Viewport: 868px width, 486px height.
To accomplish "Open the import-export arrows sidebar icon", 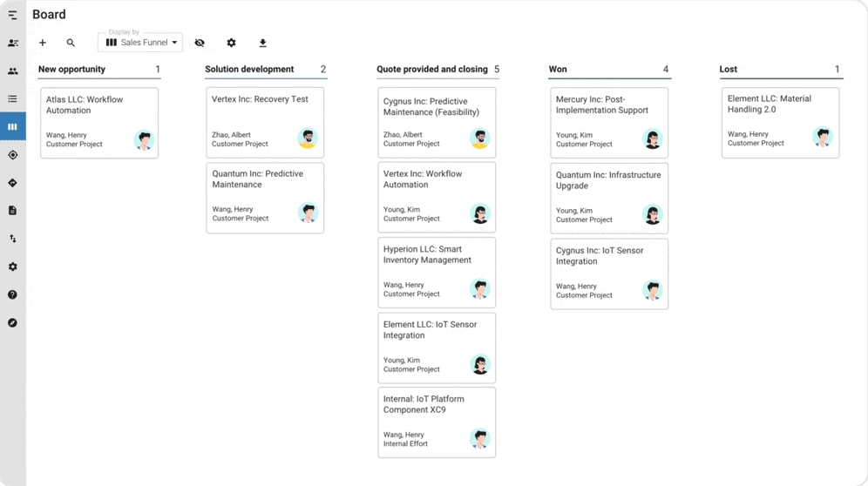I will [x=12, y=239].
